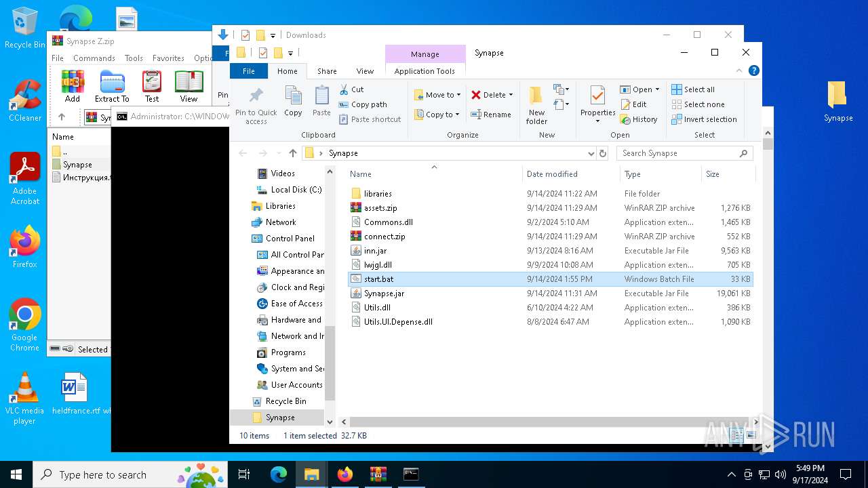Select Utils.UI.Depense.dll file
Viewport: 868px width, 488px height.
point(398,322)
